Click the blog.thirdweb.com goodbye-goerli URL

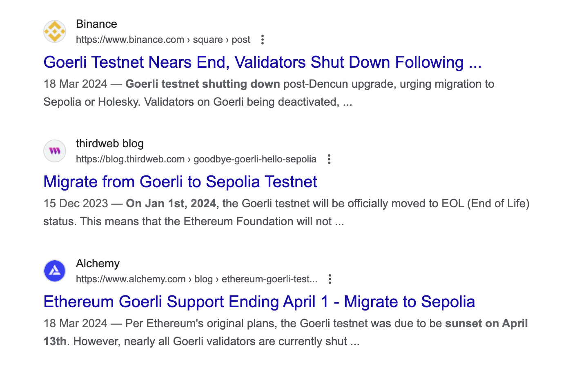(x=196, y=159)
